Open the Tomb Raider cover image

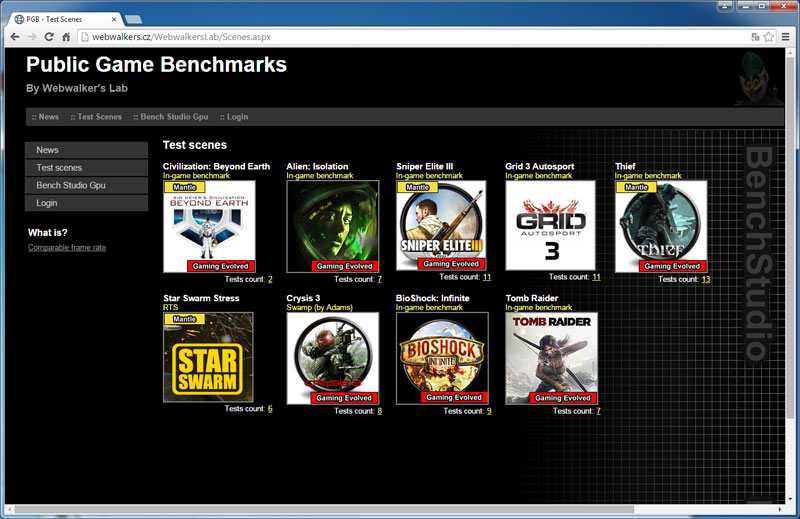click(x=552, y=358)
